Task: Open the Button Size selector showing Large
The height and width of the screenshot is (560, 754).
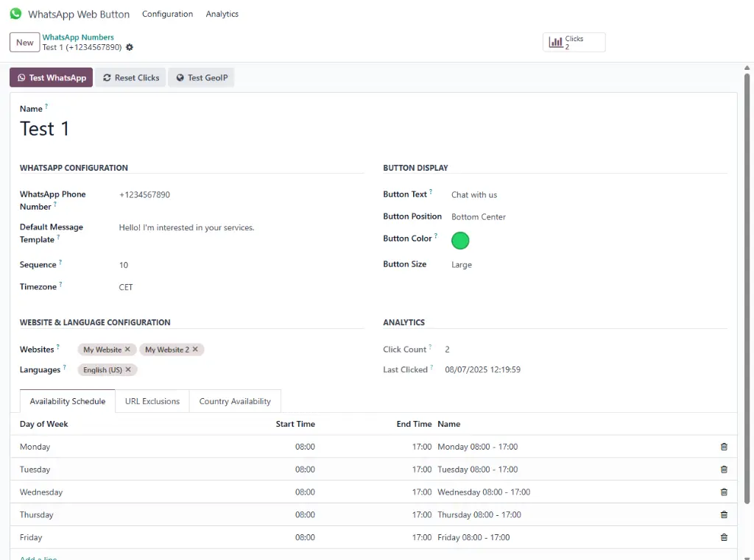Action: [x=462, y=264]
